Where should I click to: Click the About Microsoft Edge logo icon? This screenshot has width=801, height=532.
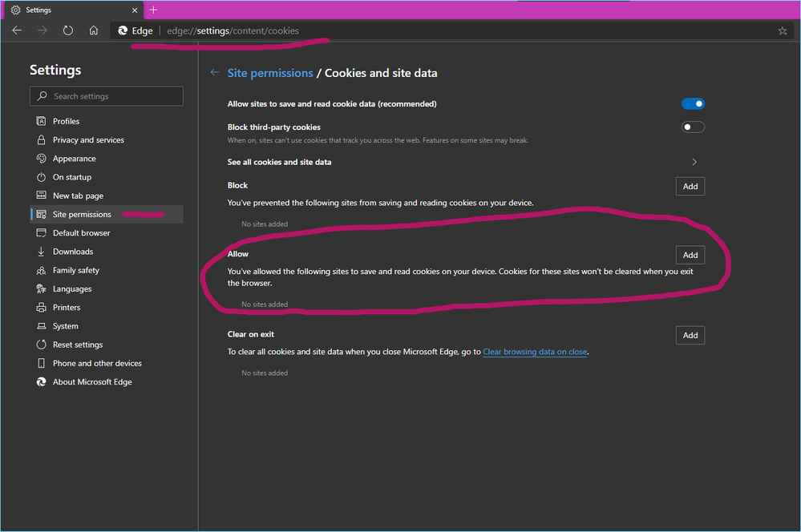click(42, 382)
